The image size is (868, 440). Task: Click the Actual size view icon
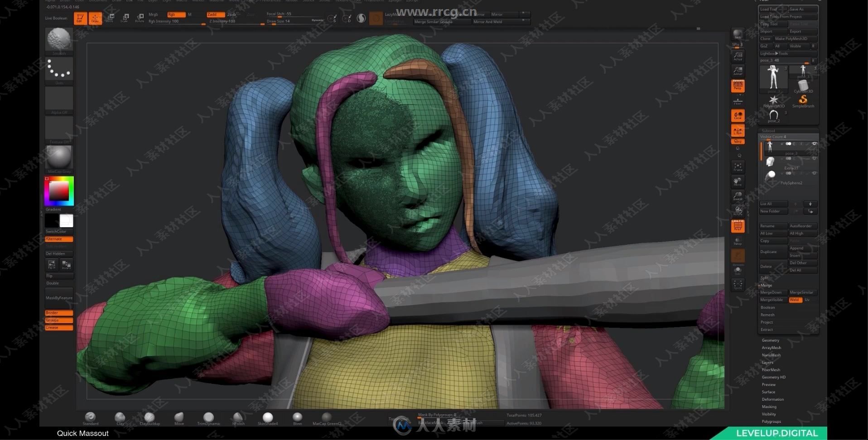(x=738, y=56)
